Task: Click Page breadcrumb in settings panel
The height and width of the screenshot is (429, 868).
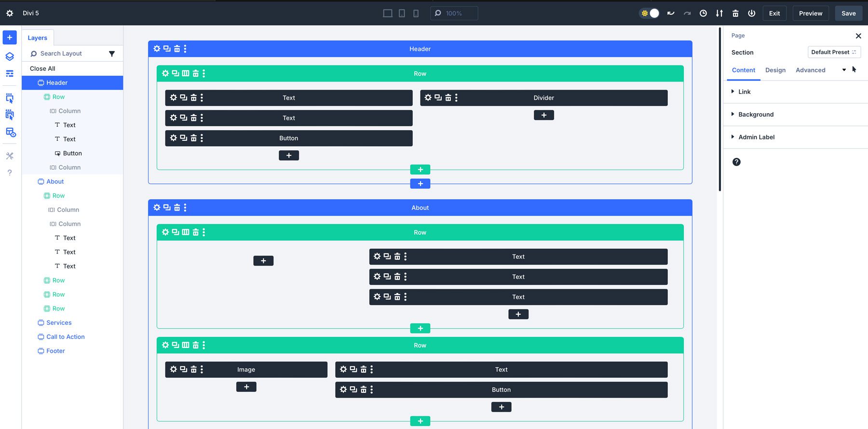Action: coord(738,36)
